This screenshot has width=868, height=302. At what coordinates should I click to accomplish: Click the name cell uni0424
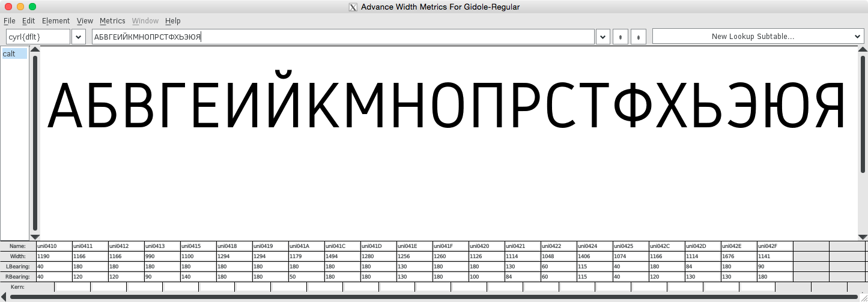[595, 246]
